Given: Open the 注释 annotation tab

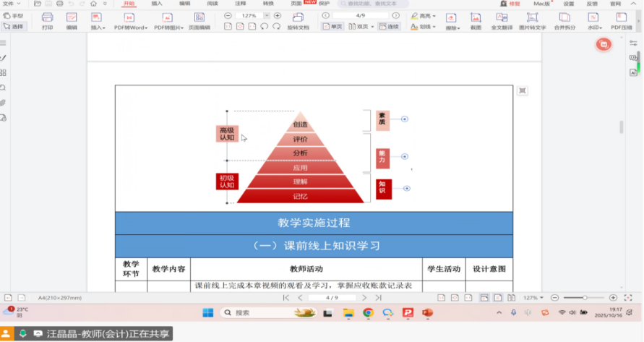Looking at the screenshot, I should click(x=241, y=4).
